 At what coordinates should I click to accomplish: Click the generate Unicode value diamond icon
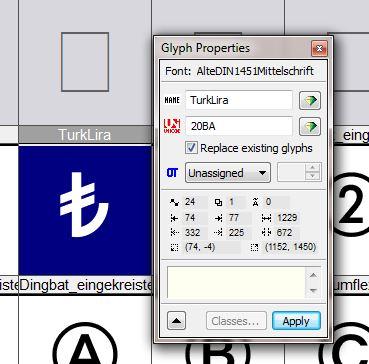pos(310,127)
